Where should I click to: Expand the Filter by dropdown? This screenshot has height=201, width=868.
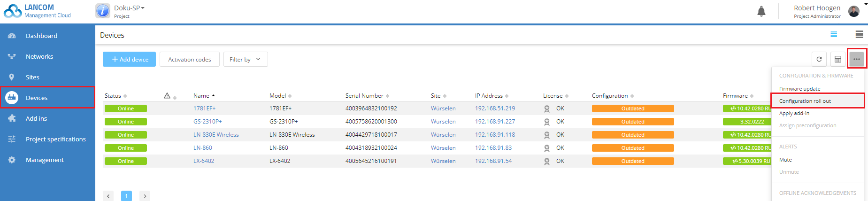pos(245,59)
